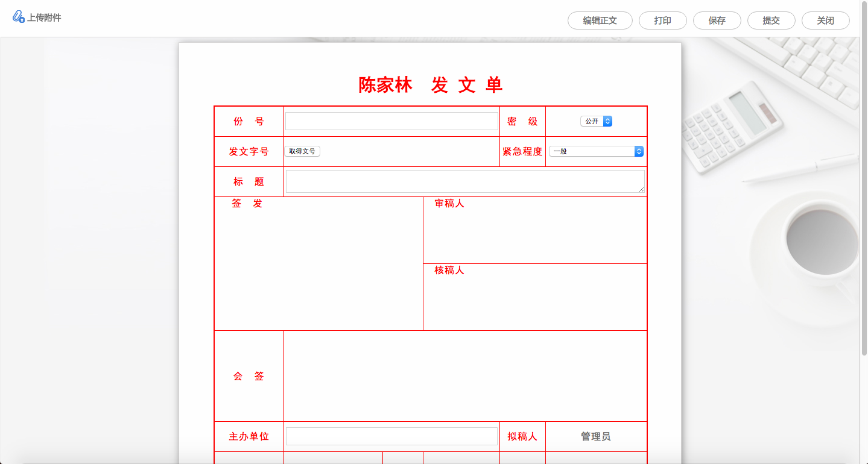Click the 主办单位 input box
This screenshot has height=464, width=868.
click(391, 436)
